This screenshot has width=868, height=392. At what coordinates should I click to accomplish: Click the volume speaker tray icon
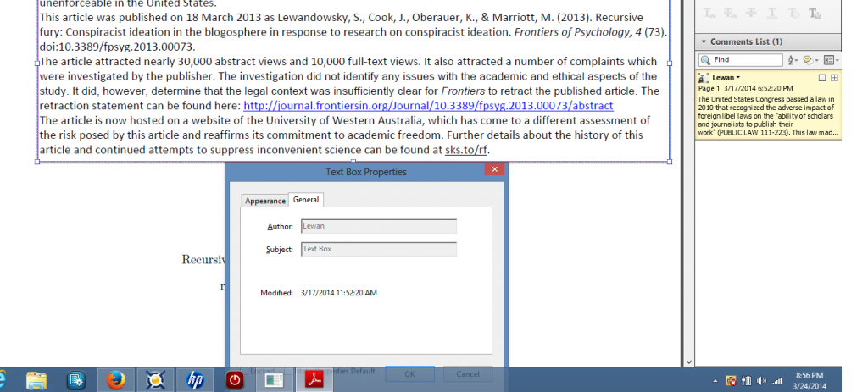pyautogui.click(x=760, y=380)
